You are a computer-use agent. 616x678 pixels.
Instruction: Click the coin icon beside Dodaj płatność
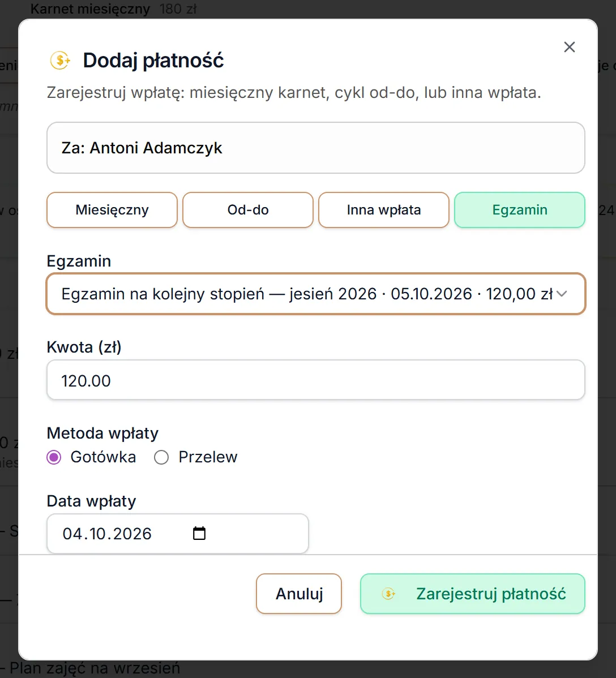coord(60,60)
